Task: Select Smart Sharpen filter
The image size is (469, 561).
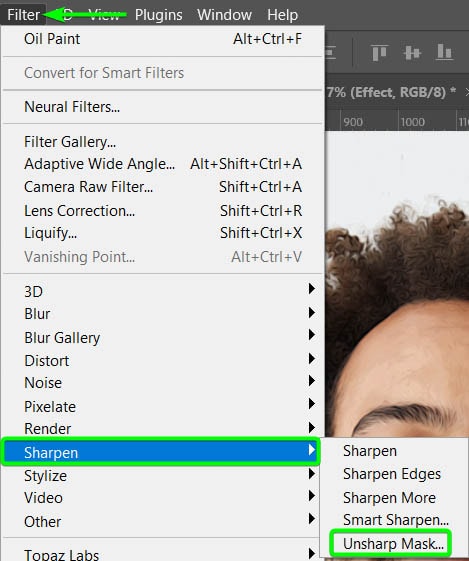Action: tap(395, 520)
